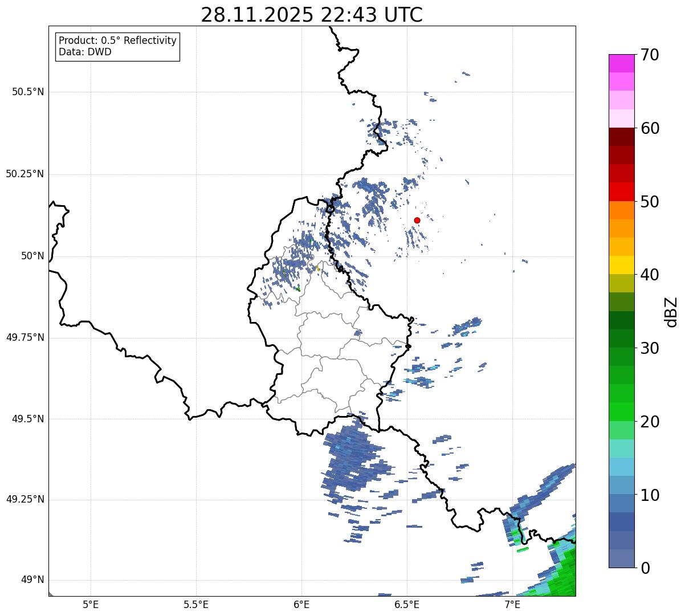Click the colorbar tick label 40

[x=650, y=275]
